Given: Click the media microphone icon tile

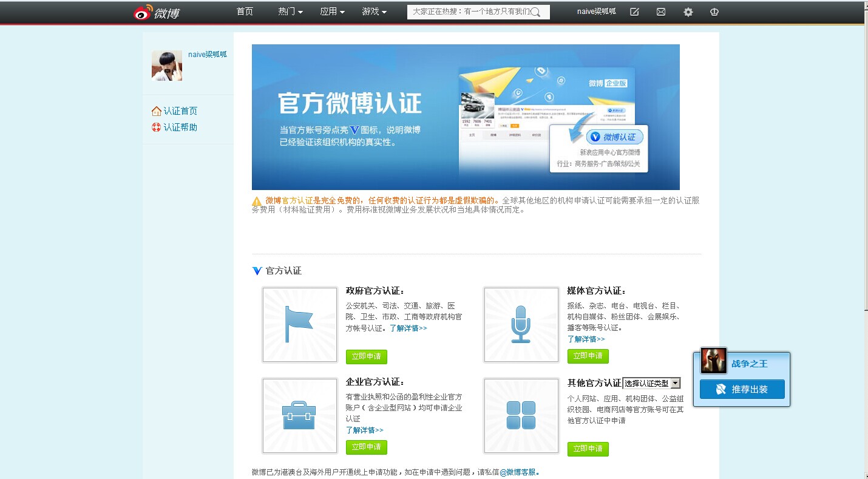Looking at the screenshot, I should coord(521,325).
